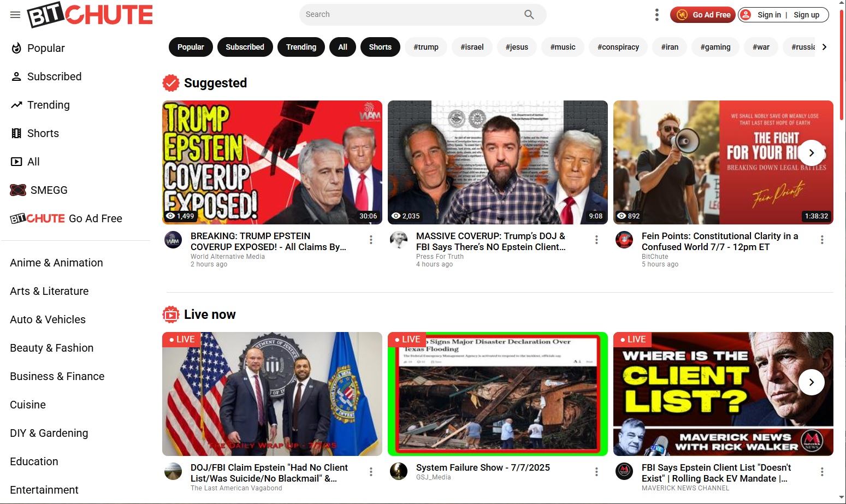Open Business & Finance category
This screenshot has height=504, width=846.
57,376
